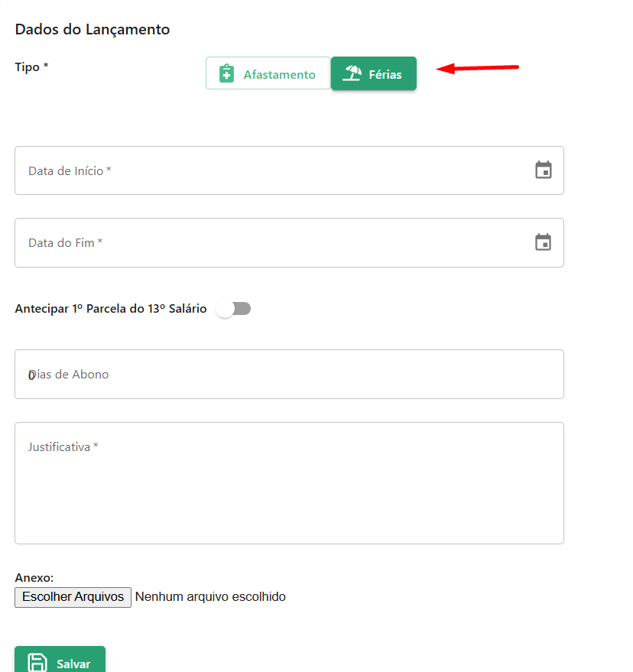The image size is (633, 672).
Task: Click the Anexo label
Action: click(x=34, y=578)
